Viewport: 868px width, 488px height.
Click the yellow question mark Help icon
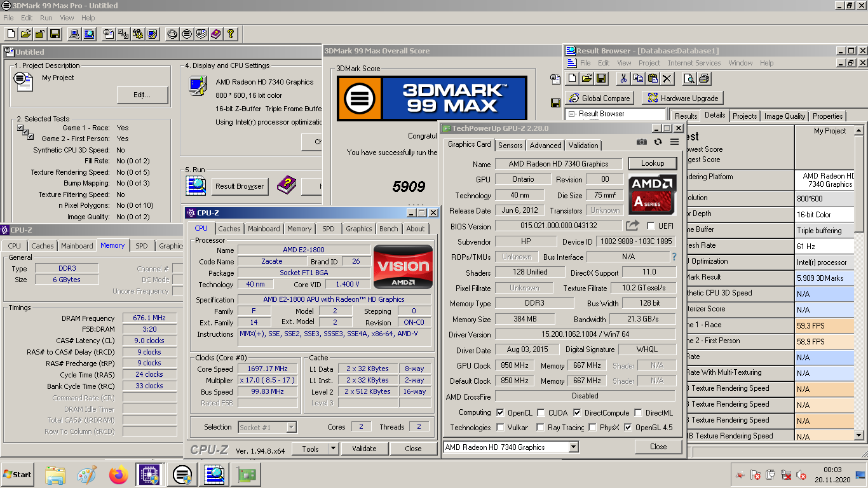coord(231,34)
